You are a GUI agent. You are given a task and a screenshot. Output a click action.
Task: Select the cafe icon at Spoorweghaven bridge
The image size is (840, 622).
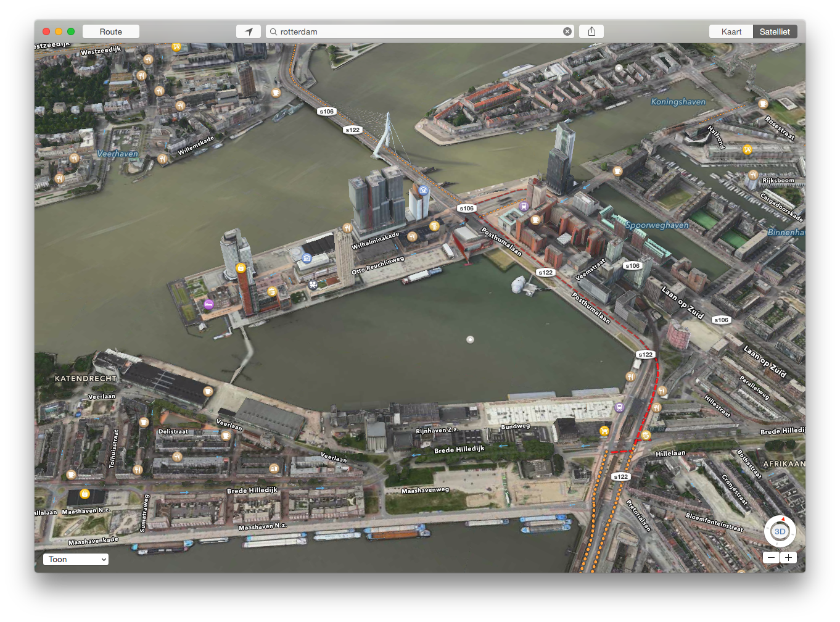coord(617,171)
